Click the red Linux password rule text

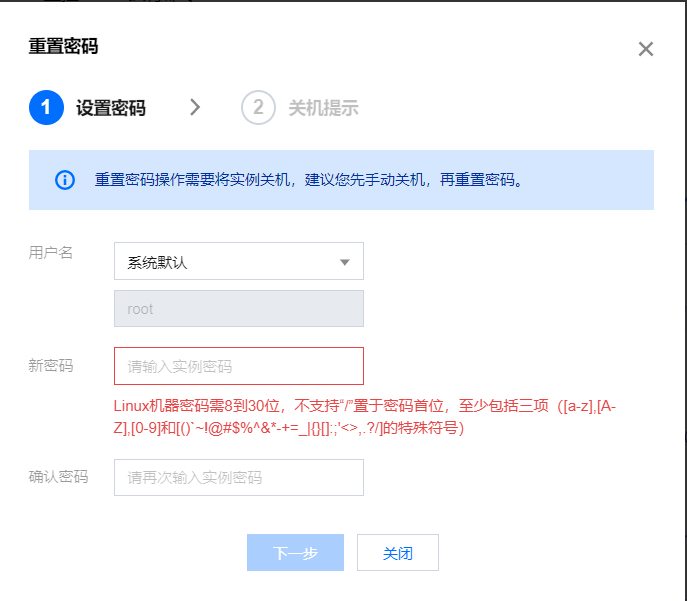click(365, 417)
